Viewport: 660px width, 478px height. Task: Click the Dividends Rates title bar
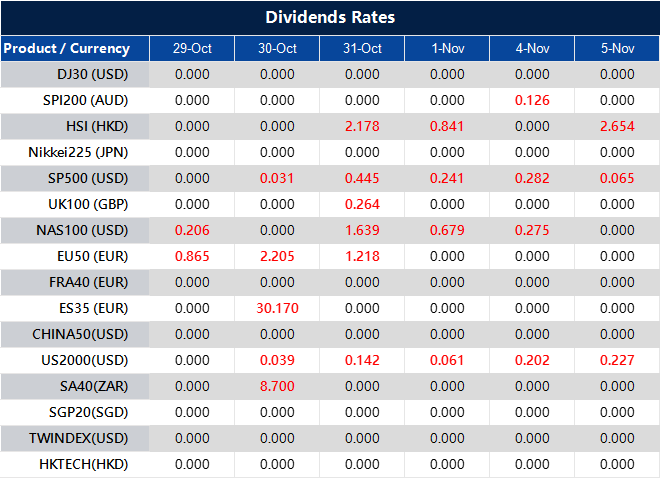point(330,18)
